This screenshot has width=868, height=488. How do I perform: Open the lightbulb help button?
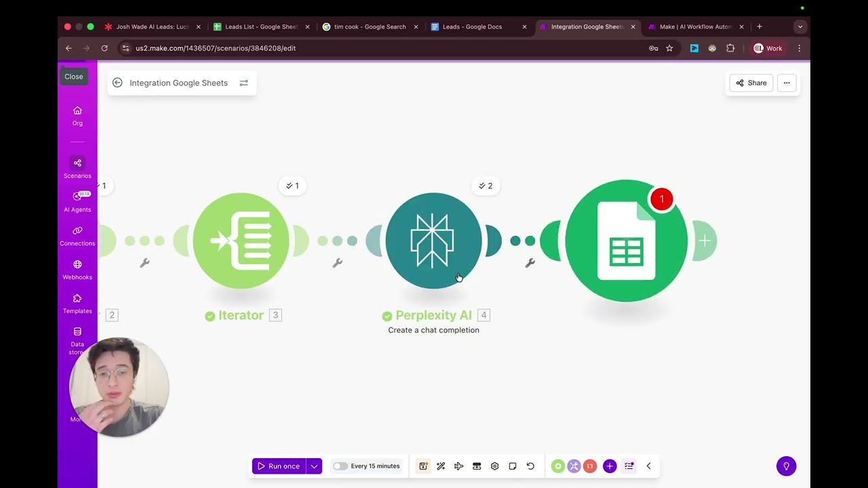(x=787, y=466)
